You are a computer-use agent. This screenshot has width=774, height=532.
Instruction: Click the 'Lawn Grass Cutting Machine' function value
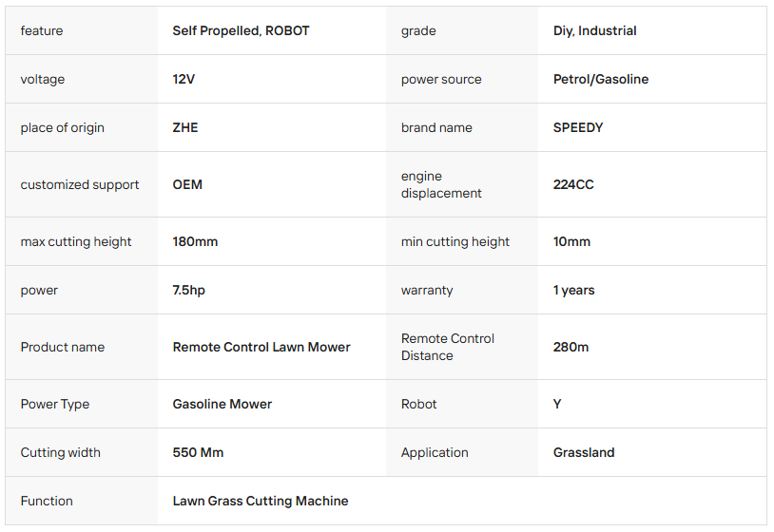click(x=261, y=501)
